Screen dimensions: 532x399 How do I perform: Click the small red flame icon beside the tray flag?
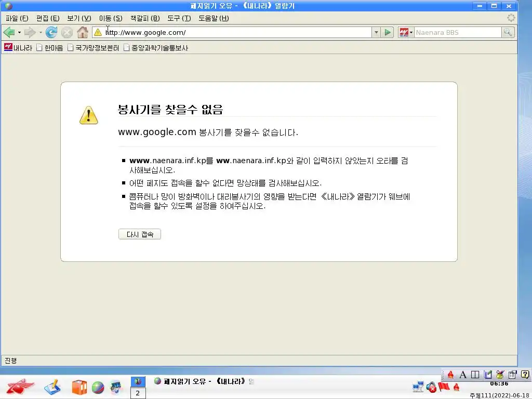pyautogui.click(x=456, y=387)
